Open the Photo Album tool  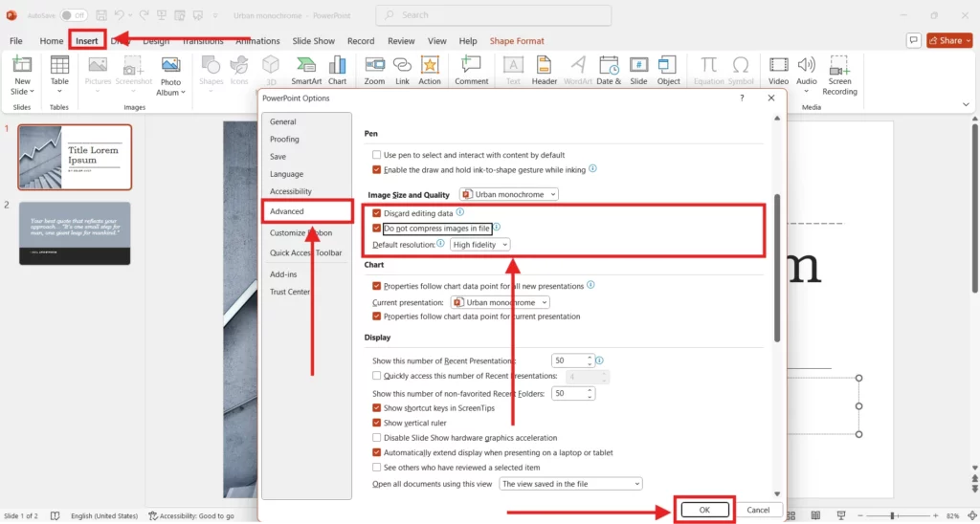[170, 75]
